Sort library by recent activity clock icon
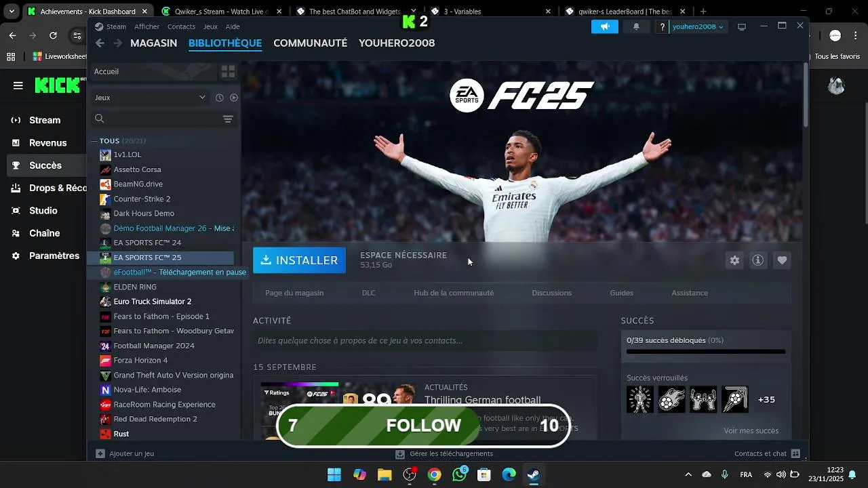 click(x=220, y=98)
